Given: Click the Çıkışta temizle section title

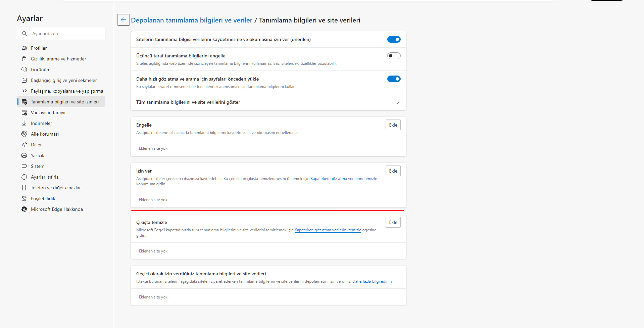Looking at the screenshot, I should 152,222.
